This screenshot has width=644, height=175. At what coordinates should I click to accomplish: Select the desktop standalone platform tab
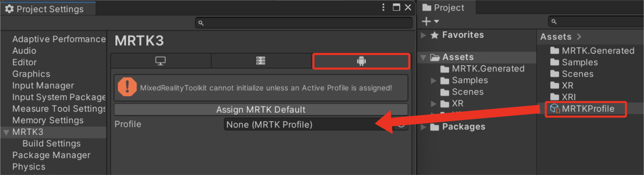pos(161,61)
